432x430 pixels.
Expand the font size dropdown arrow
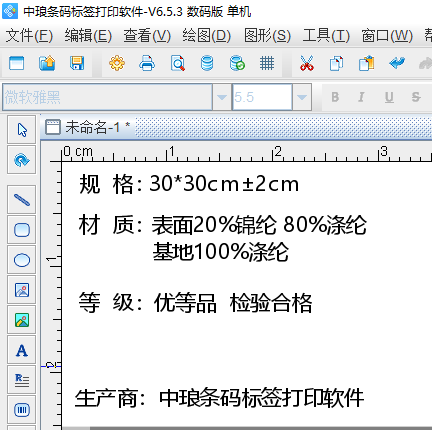302,97
